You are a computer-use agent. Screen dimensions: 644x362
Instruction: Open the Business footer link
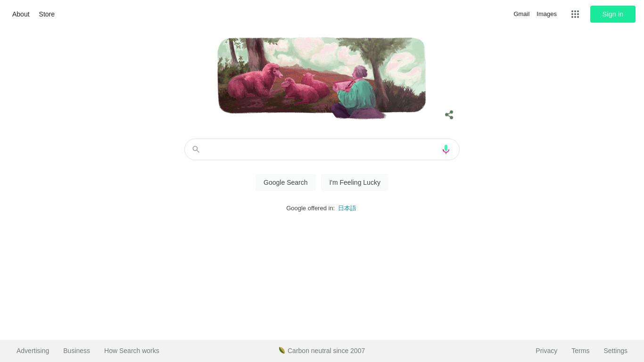76,351
